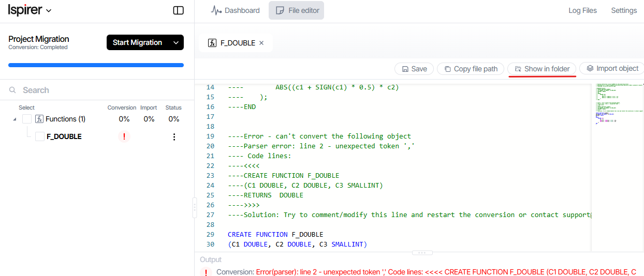
Task: Click the Import object button
Action: click(612, 68)
